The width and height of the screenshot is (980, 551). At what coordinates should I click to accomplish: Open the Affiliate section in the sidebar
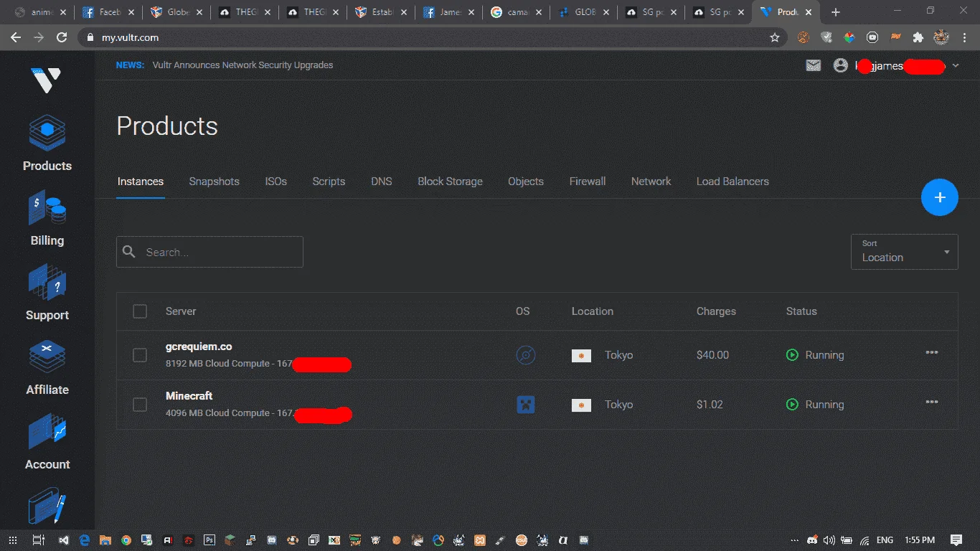pos(47,368)
